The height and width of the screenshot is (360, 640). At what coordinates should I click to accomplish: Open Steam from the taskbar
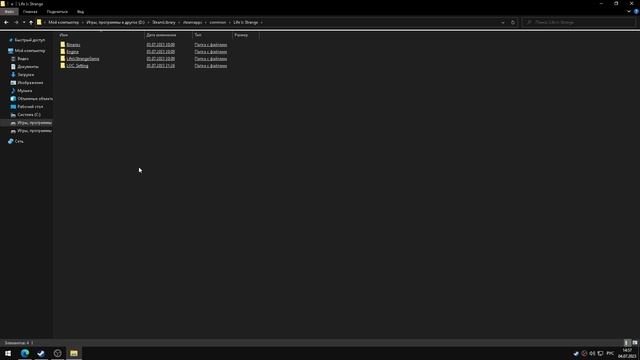[x=41, y=353]
